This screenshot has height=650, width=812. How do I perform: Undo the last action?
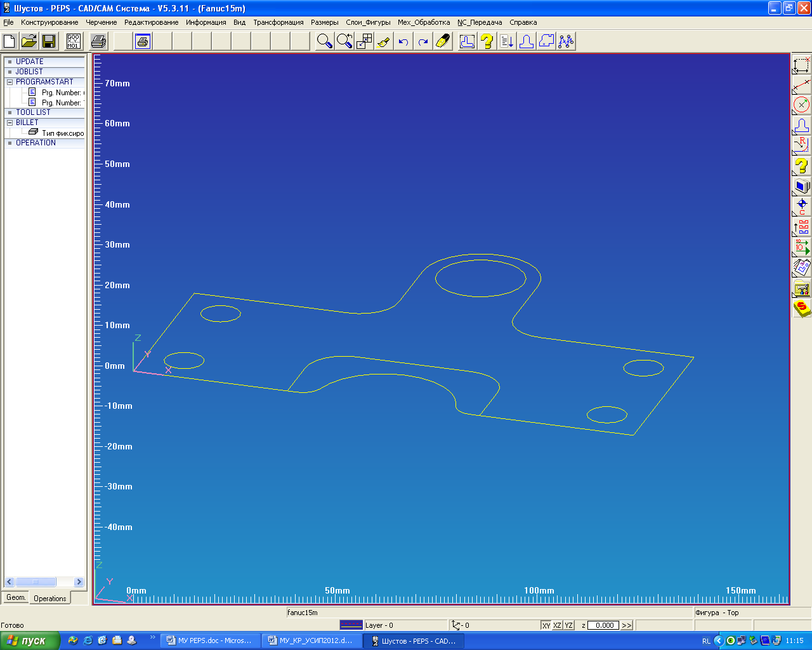403,41
